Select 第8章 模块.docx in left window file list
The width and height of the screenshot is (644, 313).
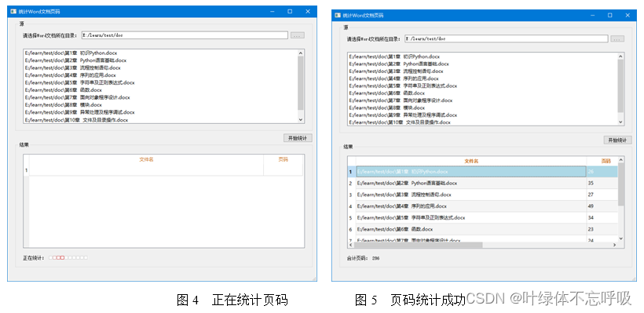point(64,104)
